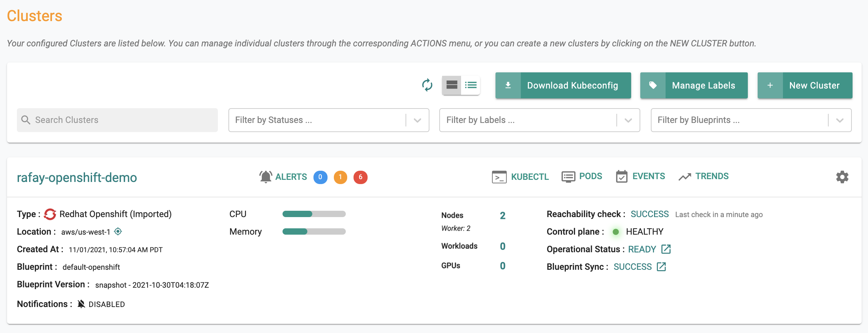Click the search magnifier icon
This screenshot has width=868, height=333.
point(26,120)
